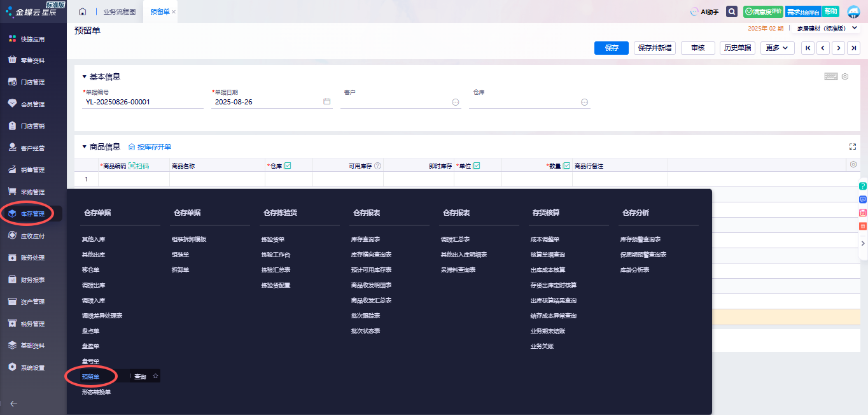Click the 客户 input field
Screen dimensions: 868x415
(395, 102)
